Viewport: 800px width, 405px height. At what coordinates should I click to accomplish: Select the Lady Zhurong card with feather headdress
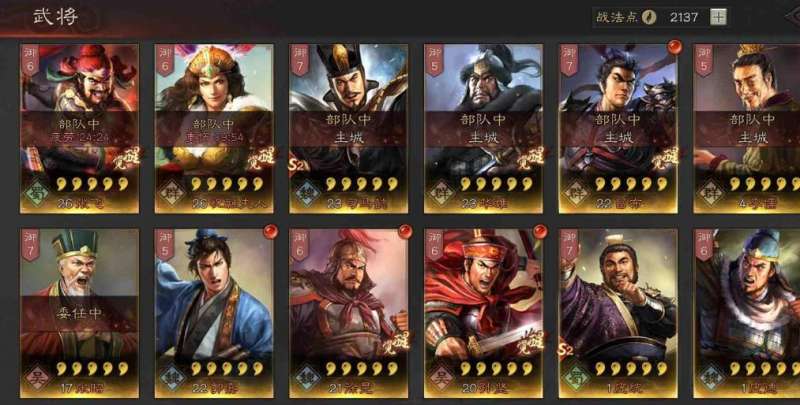pyautogui.click(x=214, y=129)
